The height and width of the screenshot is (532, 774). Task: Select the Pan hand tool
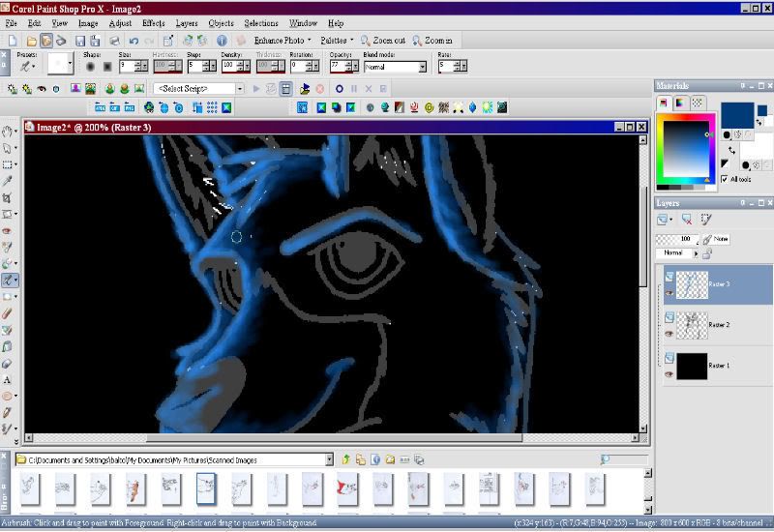pos(7,132)
